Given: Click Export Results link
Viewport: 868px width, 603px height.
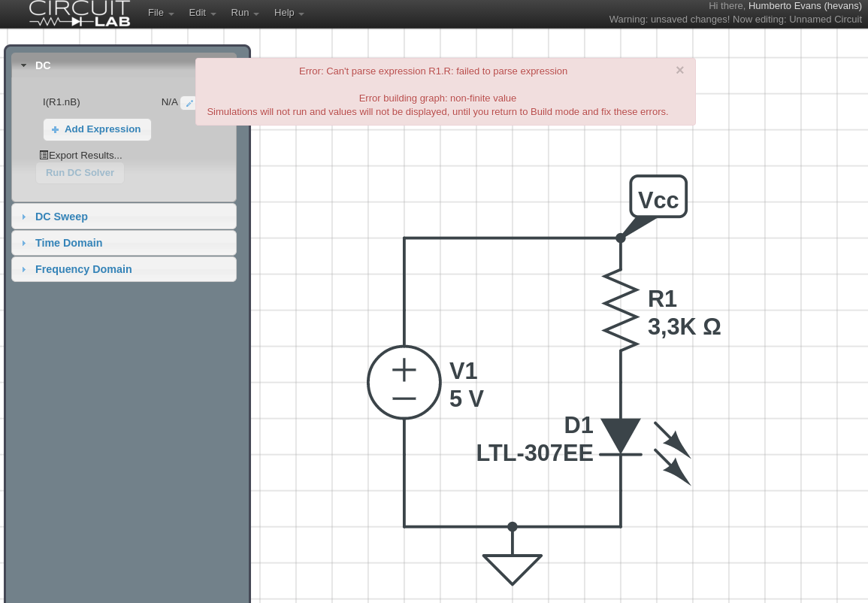Looking at the screenshot, I should [81, 156].
